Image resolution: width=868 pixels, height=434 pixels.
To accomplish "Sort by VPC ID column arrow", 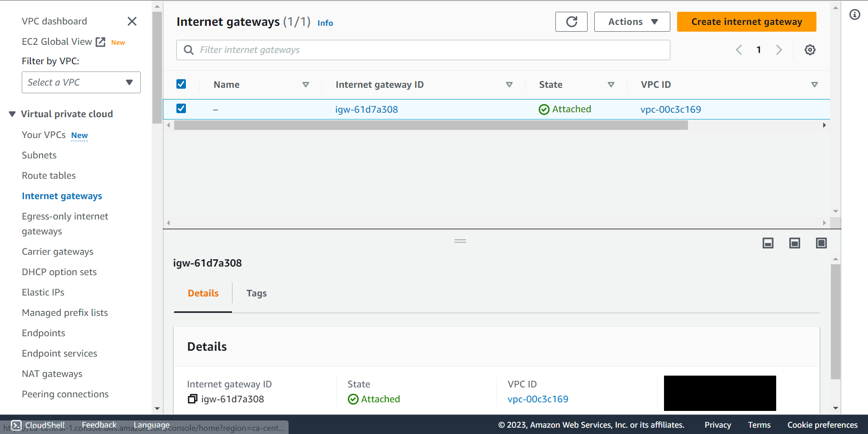I will [815, 85].
